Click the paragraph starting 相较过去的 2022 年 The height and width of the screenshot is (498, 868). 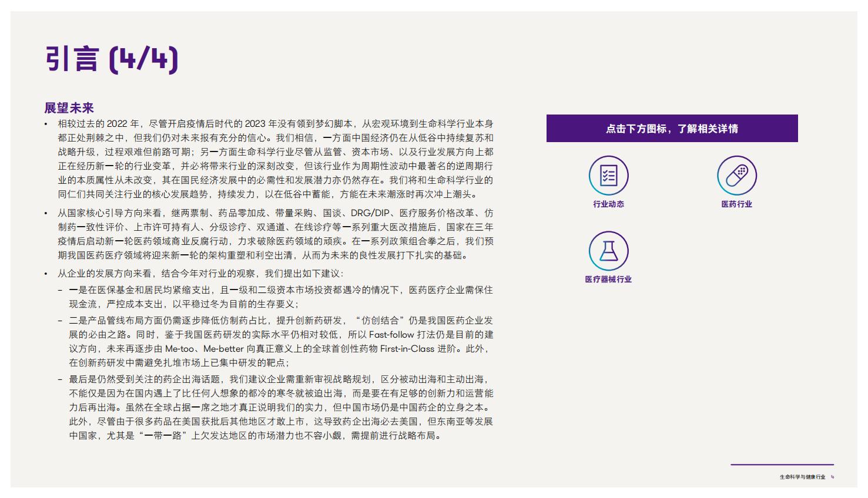(275, 159)
